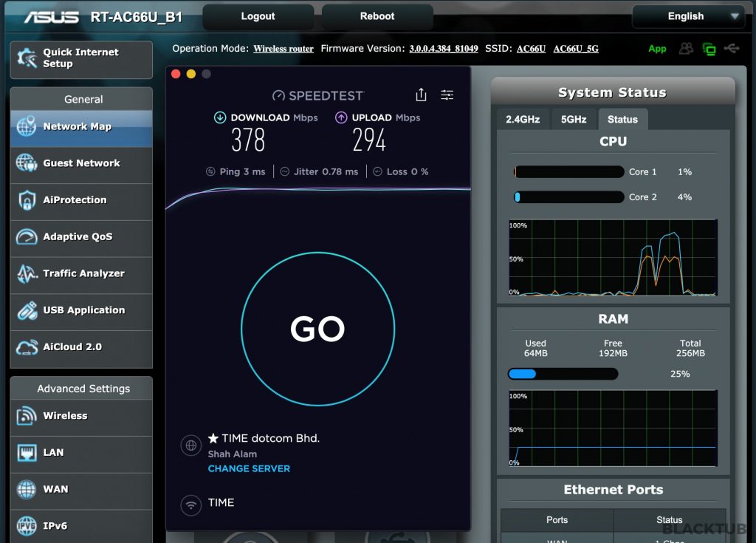This screenshot has width=756, height=543.
Task: Select the Status tab in System Status
Action: (622, 119)
